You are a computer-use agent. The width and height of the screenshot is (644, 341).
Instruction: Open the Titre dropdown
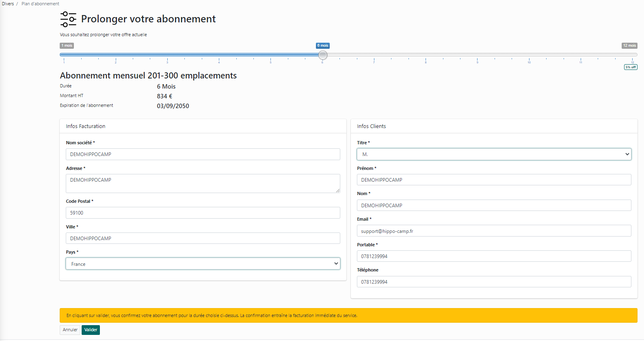pyautogui.click(x=494, y=154)
